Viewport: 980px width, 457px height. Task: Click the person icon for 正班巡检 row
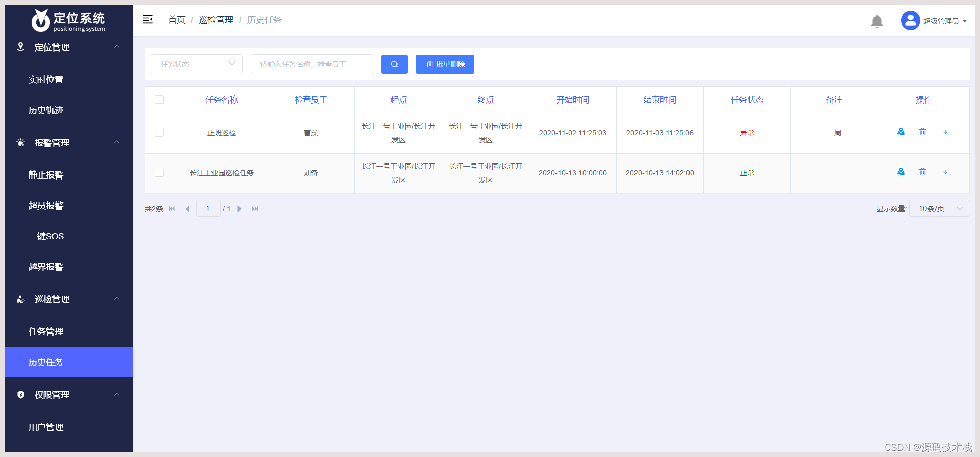(901, 132)
